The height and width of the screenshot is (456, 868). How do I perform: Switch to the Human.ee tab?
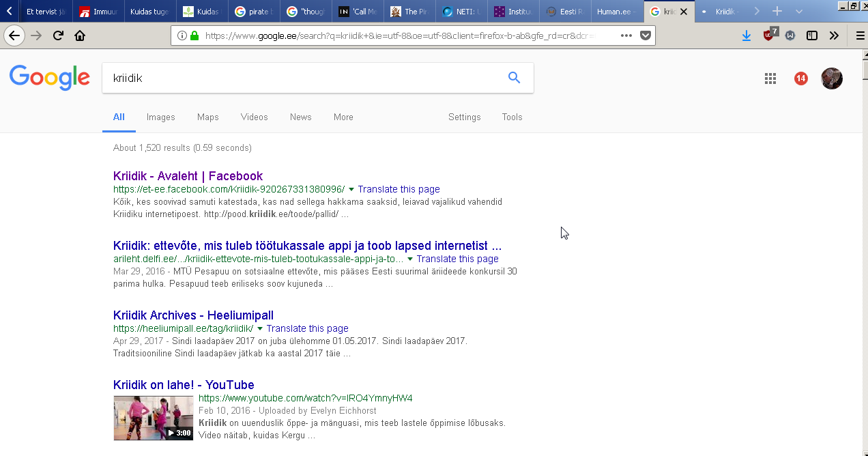tap(617, 12)
